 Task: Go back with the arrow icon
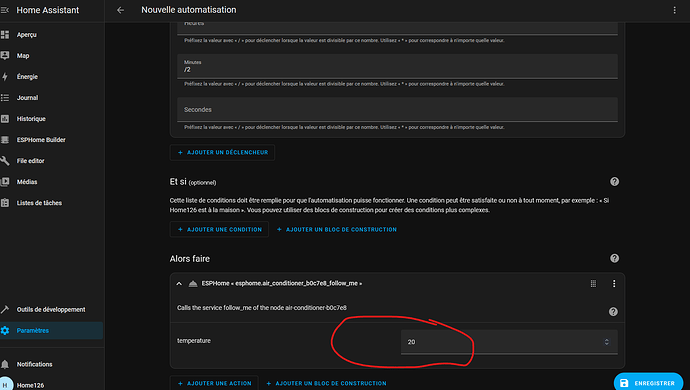pos(121,10)
